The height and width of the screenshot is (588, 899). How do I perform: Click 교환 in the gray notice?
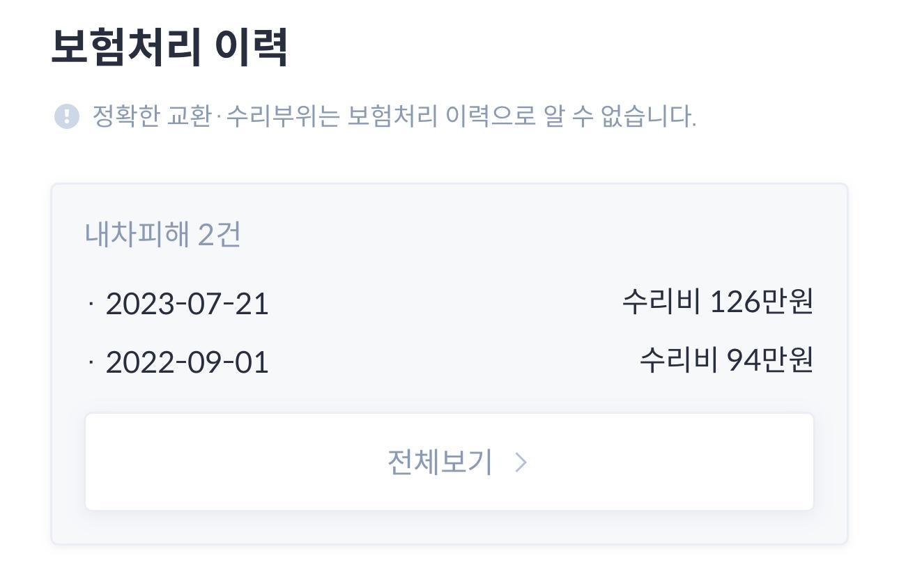click(189, 116)
